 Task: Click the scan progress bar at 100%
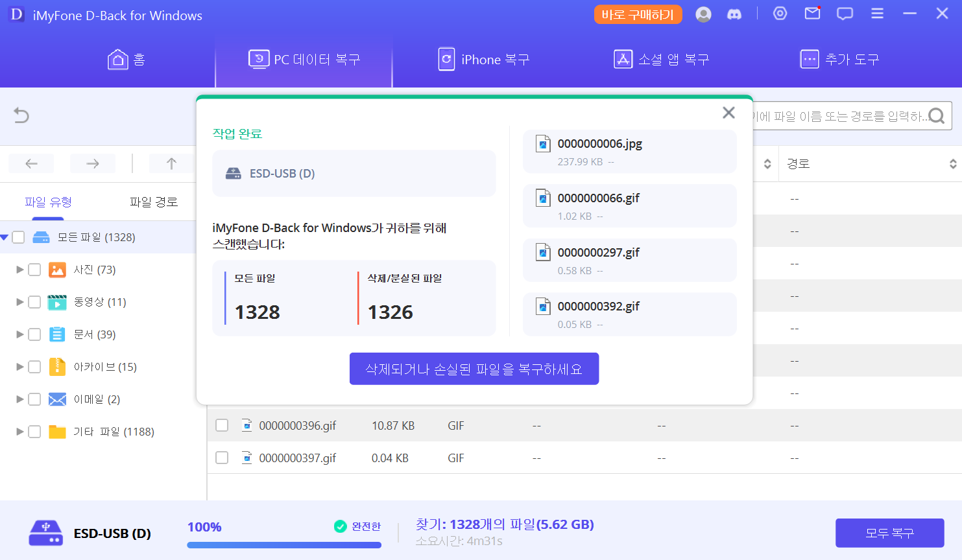pos(284,545)
